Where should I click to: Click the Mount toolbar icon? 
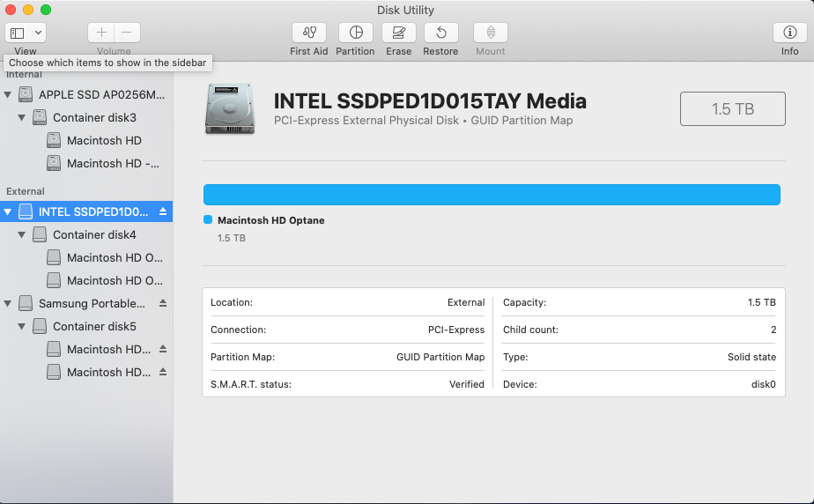click(x=491, y=33)
